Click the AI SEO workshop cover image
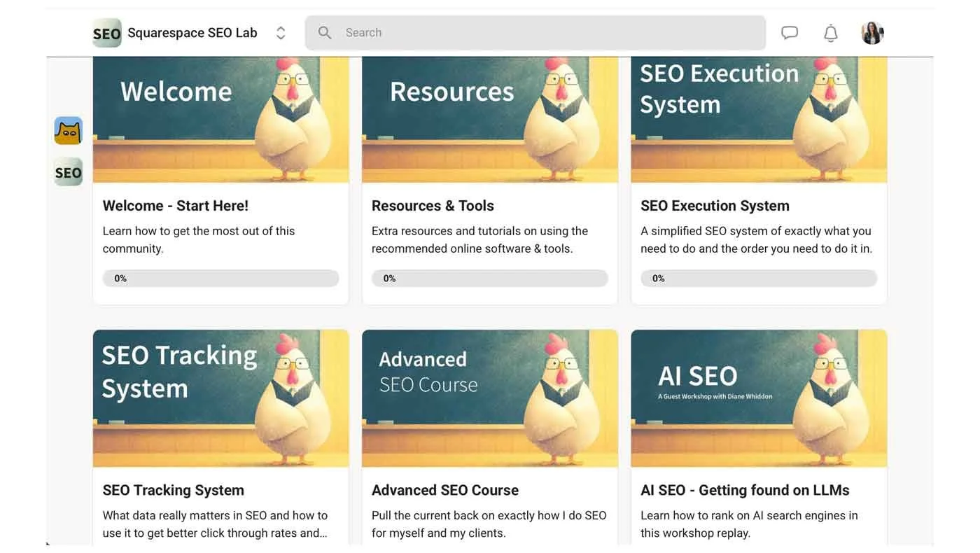The width and height of the screenshot is (980, 553). (x=759, y=398)
